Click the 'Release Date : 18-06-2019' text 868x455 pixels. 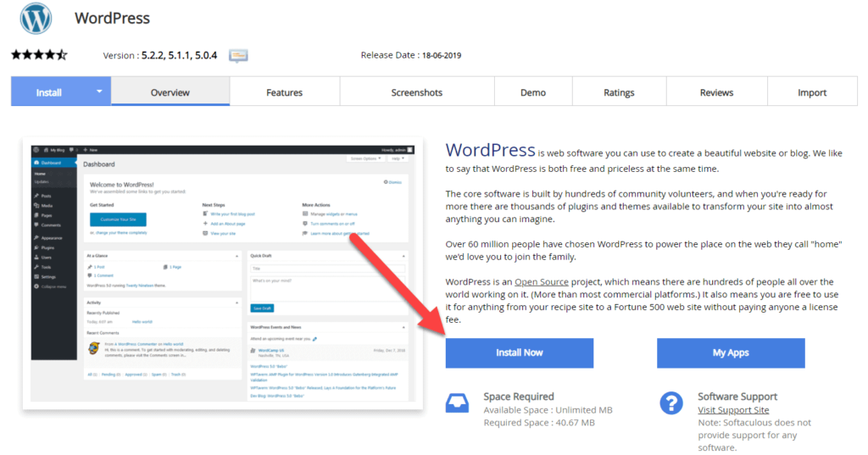pyautogui.click(x=411, y=55)
